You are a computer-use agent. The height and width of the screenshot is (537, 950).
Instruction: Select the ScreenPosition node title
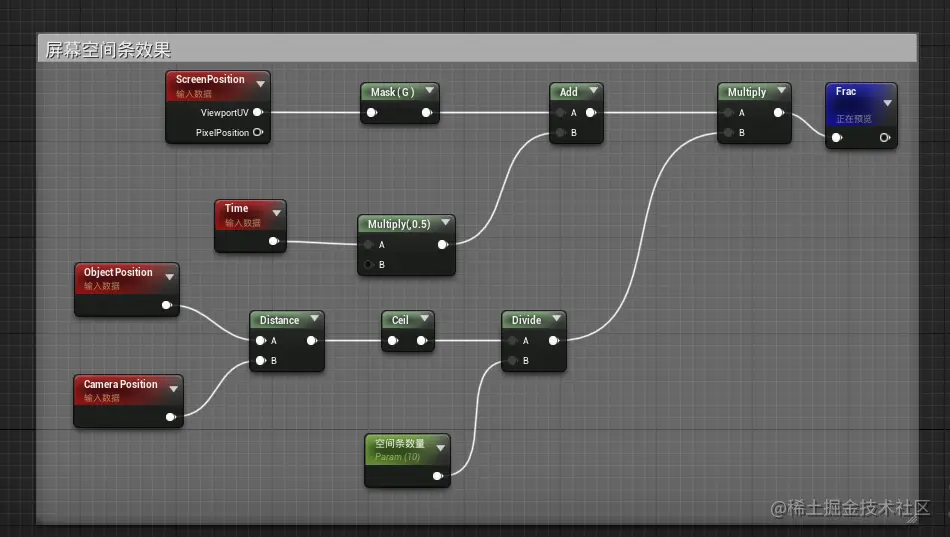[210, 79]
